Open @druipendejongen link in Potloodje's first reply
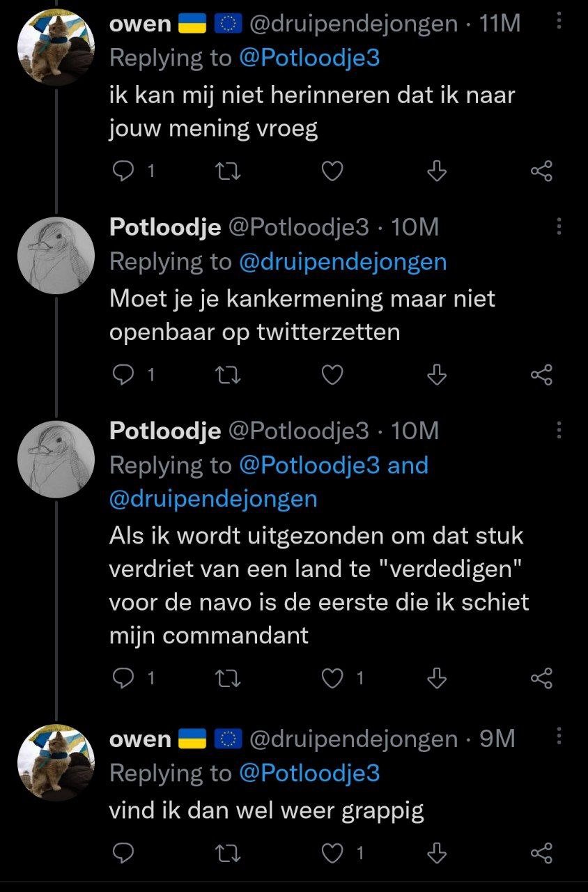588x892 pixels. [342, 262]
